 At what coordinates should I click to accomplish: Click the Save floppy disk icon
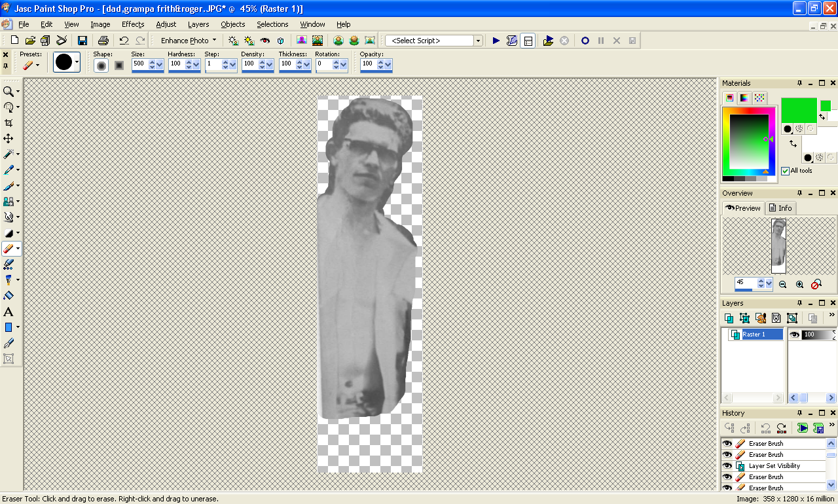click(82, 41)
